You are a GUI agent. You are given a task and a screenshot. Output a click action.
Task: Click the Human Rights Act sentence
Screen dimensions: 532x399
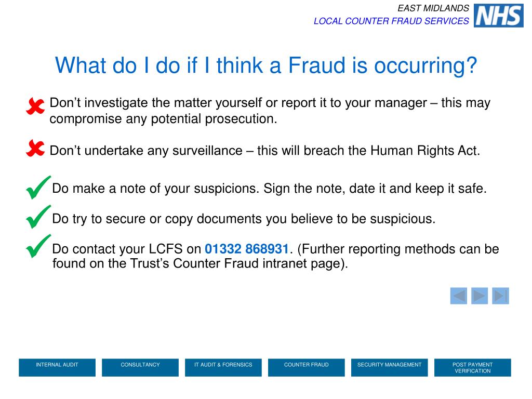pos(265,151)
